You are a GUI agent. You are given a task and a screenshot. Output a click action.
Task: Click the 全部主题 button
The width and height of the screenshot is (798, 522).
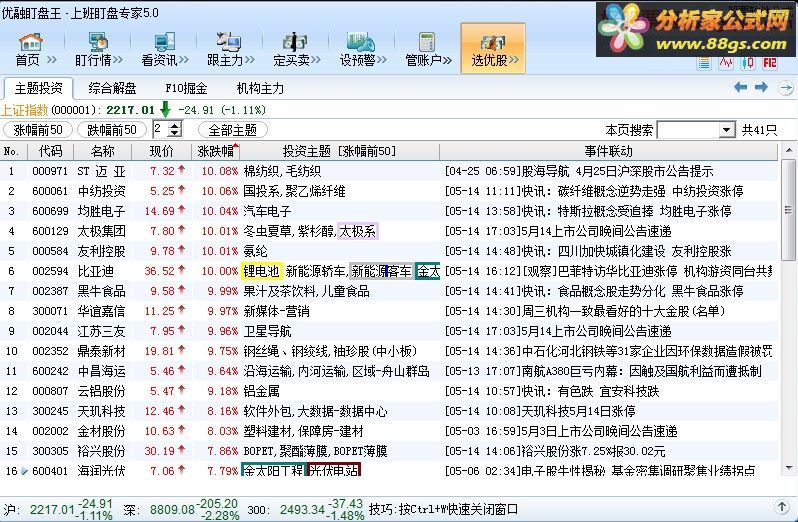(233, 130)
